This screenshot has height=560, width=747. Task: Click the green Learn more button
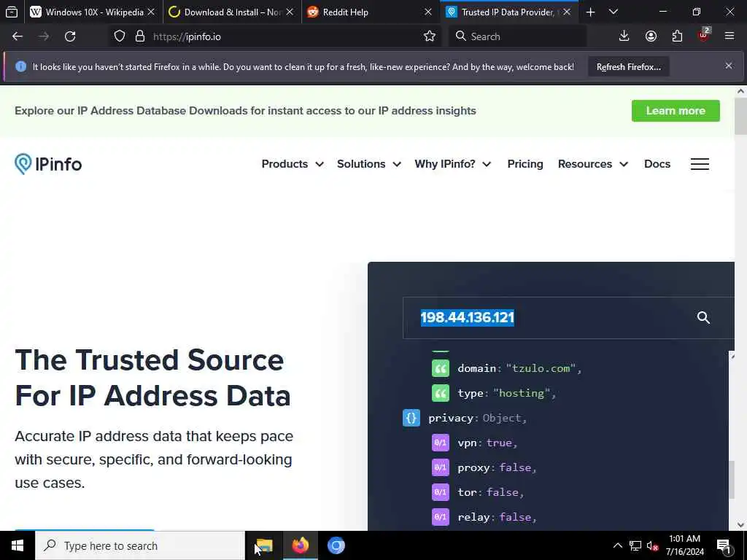pyautogui.click(x=676, y=111)
